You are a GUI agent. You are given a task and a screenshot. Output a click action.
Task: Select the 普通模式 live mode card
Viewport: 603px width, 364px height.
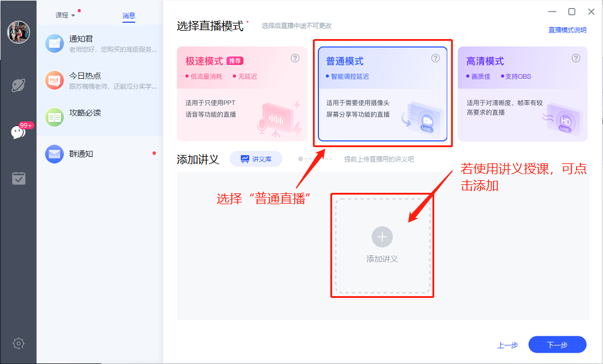pos(382,94)
